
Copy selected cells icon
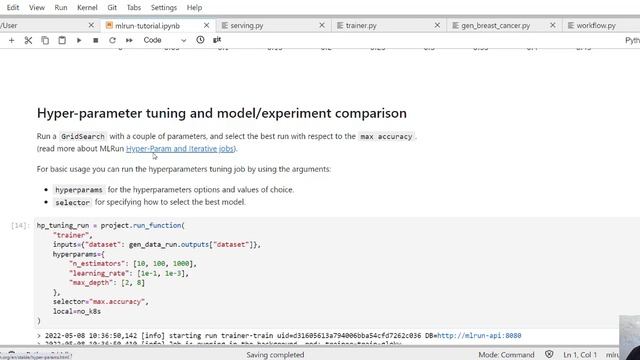[45, 40]
